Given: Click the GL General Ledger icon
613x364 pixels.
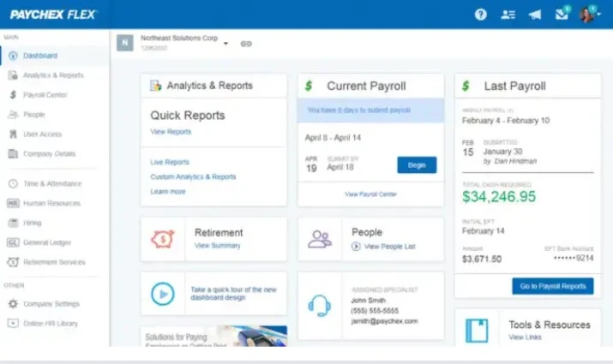Looking at the screenshot, I should (x=13, y=242).
